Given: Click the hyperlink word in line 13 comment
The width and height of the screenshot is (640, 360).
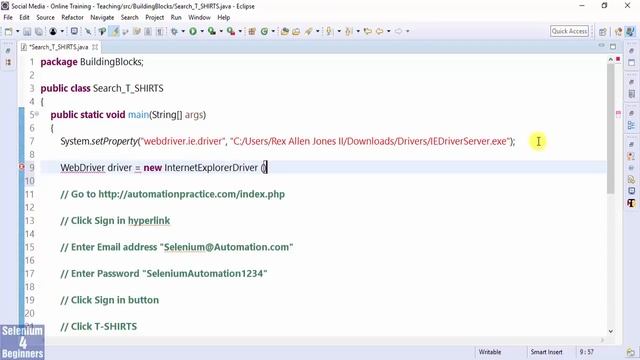Looking at the screenshot, I should pyautogui.click(x=149, y=220).
